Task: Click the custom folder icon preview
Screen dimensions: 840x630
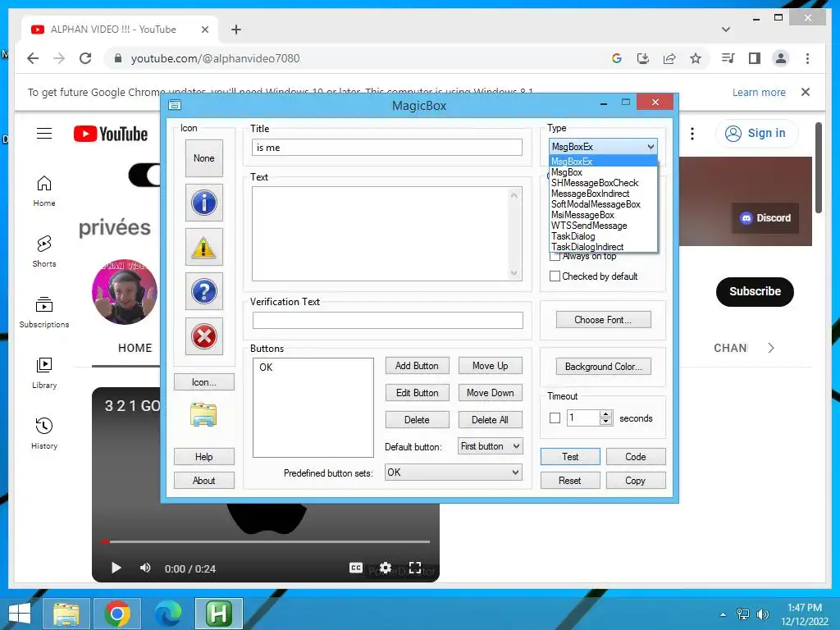Action: tap(203, 414)
